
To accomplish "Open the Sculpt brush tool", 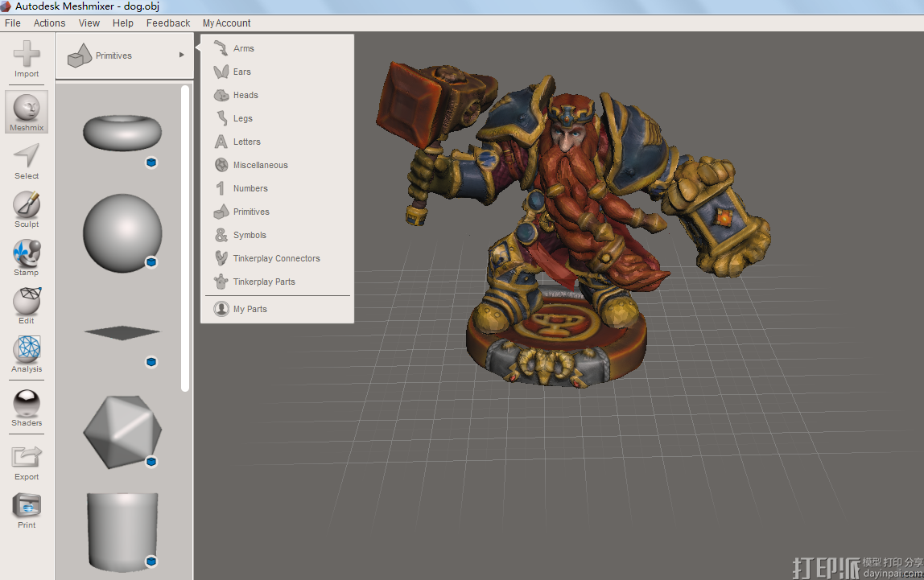I will coord(27,209).
